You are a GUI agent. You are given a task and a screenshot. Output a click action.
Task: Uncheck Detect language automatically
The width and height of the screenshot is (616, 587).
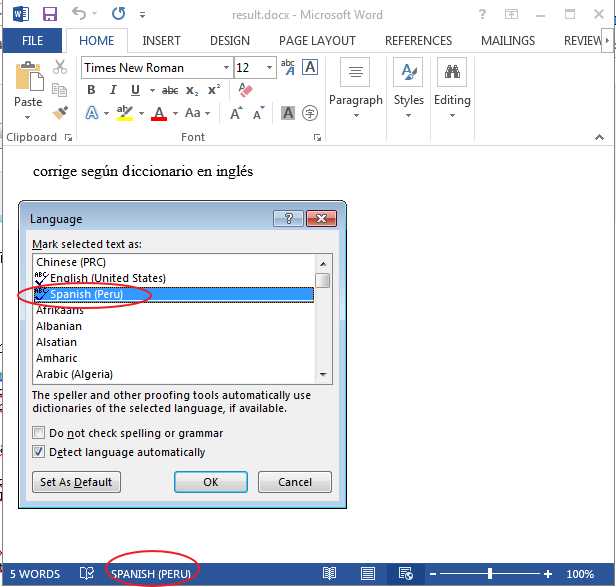coord(38,452)
